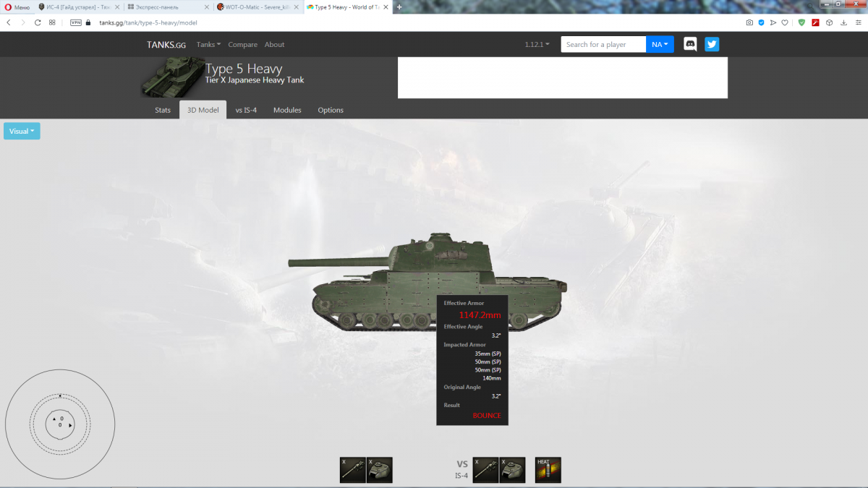Click the right arrow in angle control
868x488 pixels.
tap(70, 425)
